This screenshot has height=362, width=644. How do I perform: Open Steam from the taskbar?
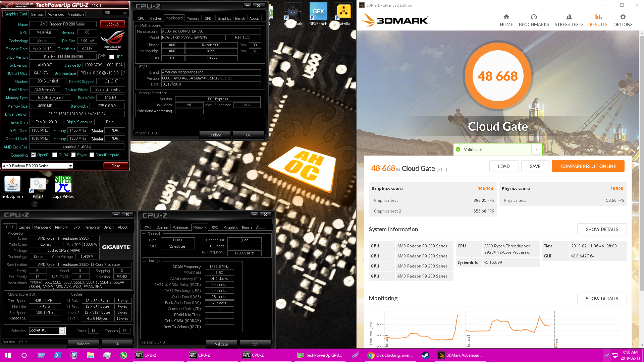point(425,355)
